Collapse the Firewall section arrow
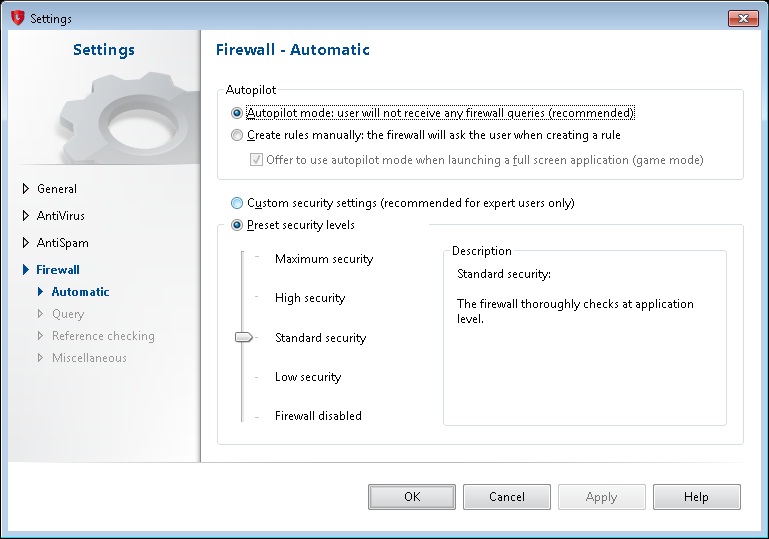Viewport: 769px width, 539px height. pyautogui.click(x=26, y=270)
